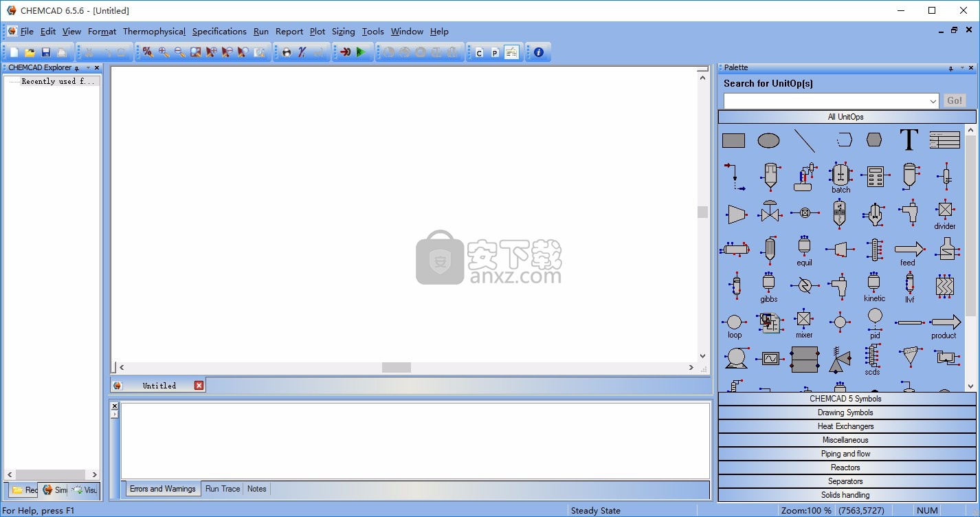
Task: Pick the divider unit op
Action: [x=945, y=214]
